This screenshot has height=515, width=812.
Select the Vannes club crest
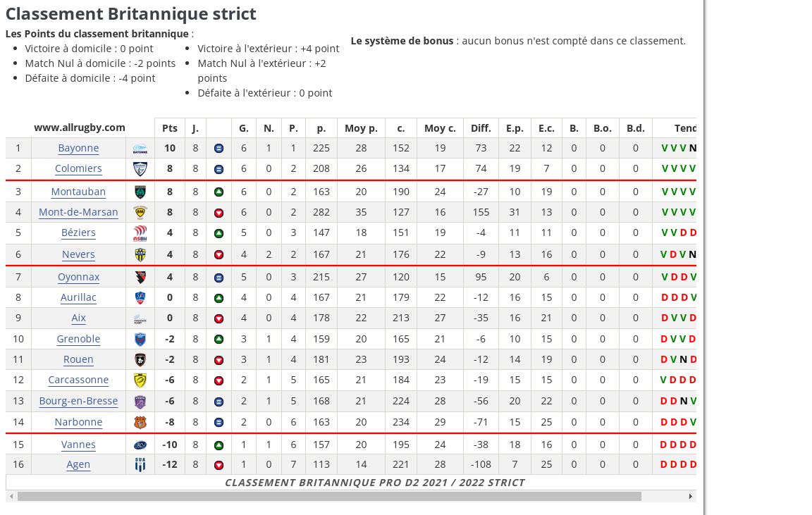tap(140, 445)
